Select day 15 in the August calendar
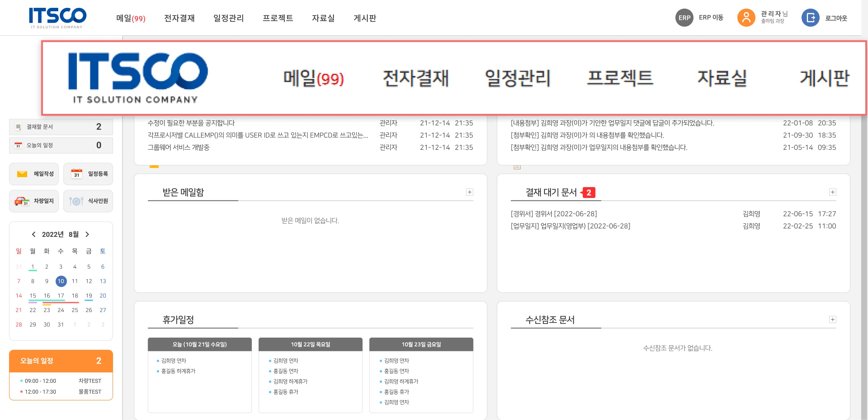Screen dimensions: 868x420 click(33, 295)
